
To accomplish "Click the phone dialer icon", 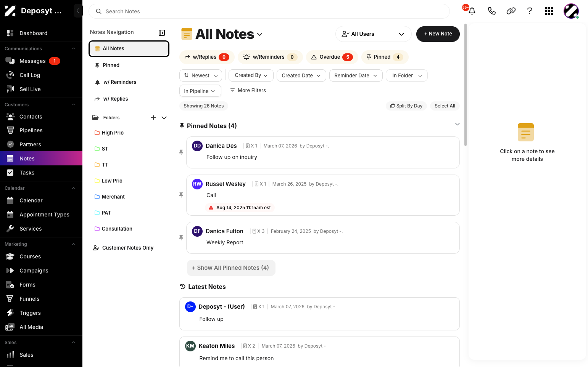I will click(491, 11).
